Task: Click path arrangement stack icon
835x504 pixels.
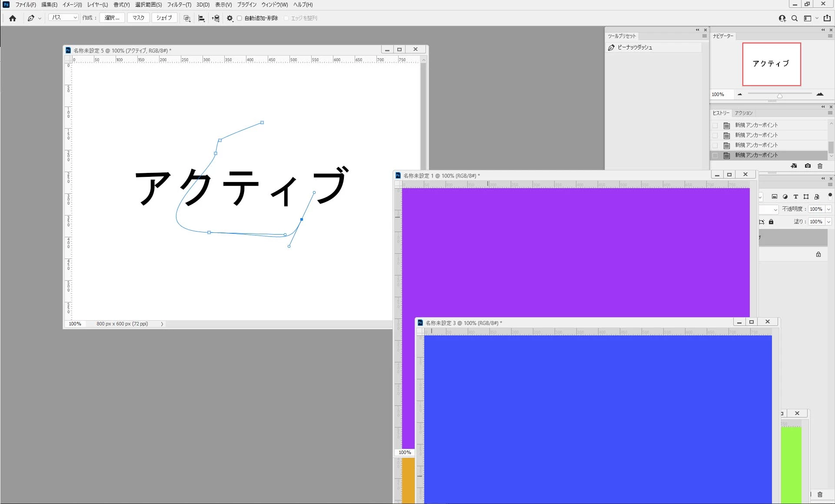Action: (216, 18)
